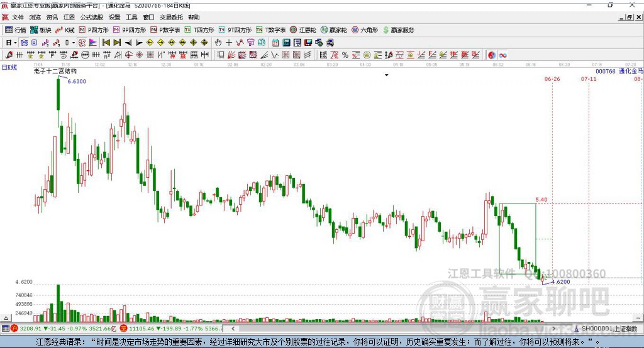Open 赢家服务 service link
Viewport: 644px width, 348px height.
(x=399, y=30)
